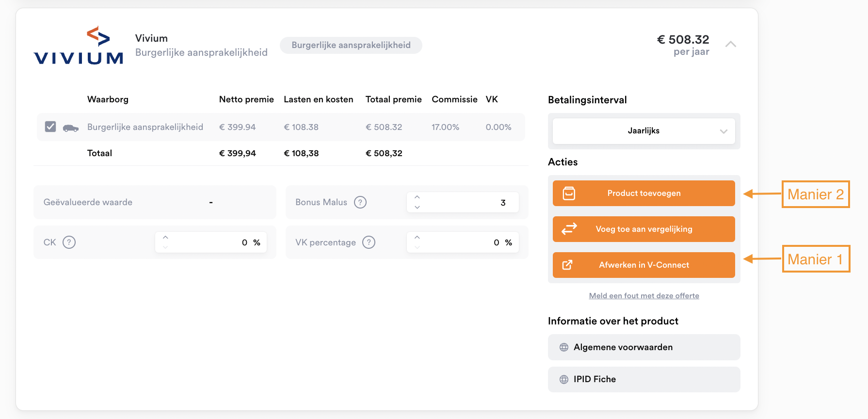Click the € 108.38 lasten cell in row

(301, 127)
